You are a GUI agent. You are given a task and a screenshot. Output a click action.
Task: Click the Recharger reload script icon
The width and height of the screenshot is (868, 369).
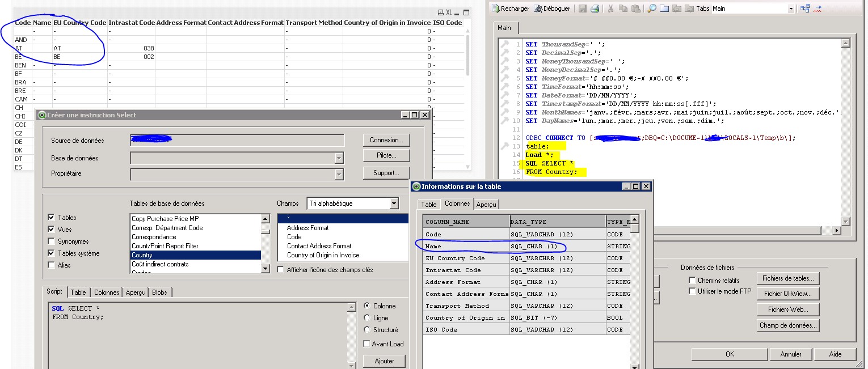pos(495,9)
